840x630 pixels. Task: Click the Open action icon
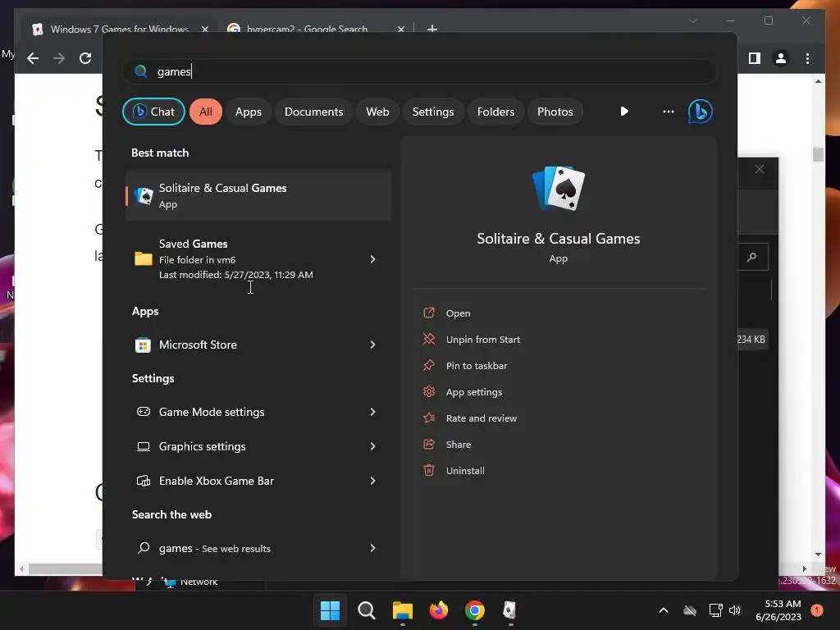[x=428, y=313]
